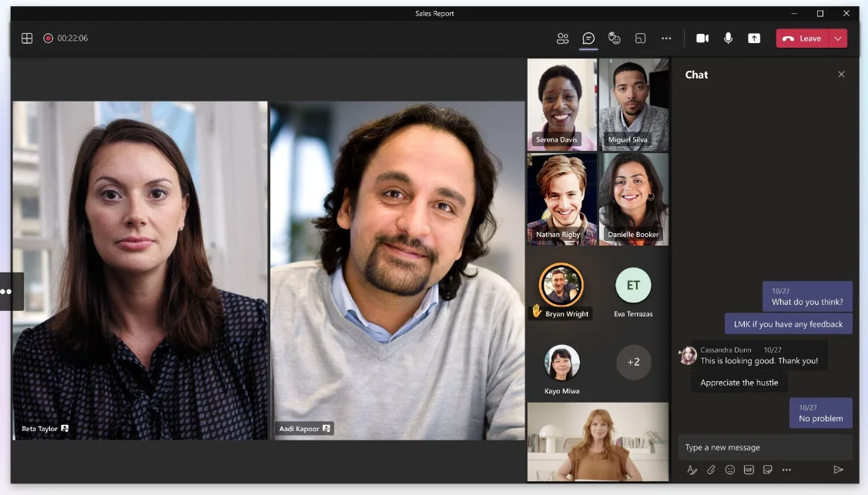Screen dimensions: 868x495
Task: Expand the Leave button dropdown
Action: pos(837,38)
